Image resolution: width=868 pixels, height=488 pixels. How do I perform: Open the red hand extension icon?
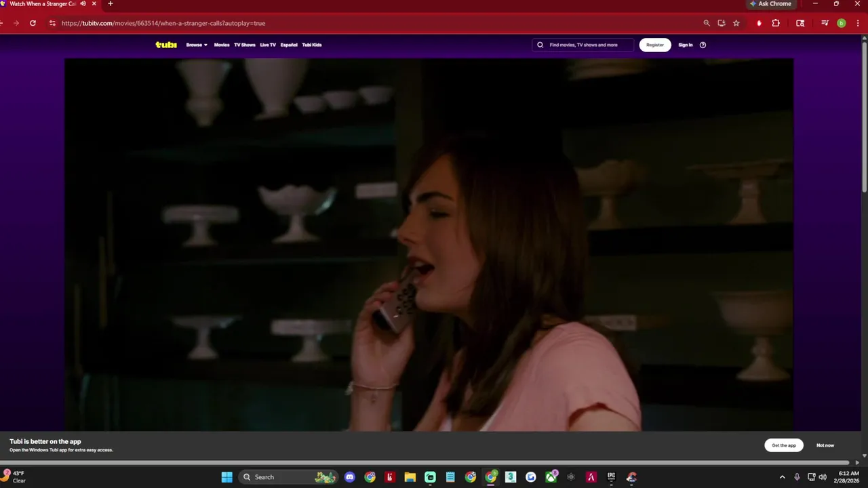tap(759, 23)
